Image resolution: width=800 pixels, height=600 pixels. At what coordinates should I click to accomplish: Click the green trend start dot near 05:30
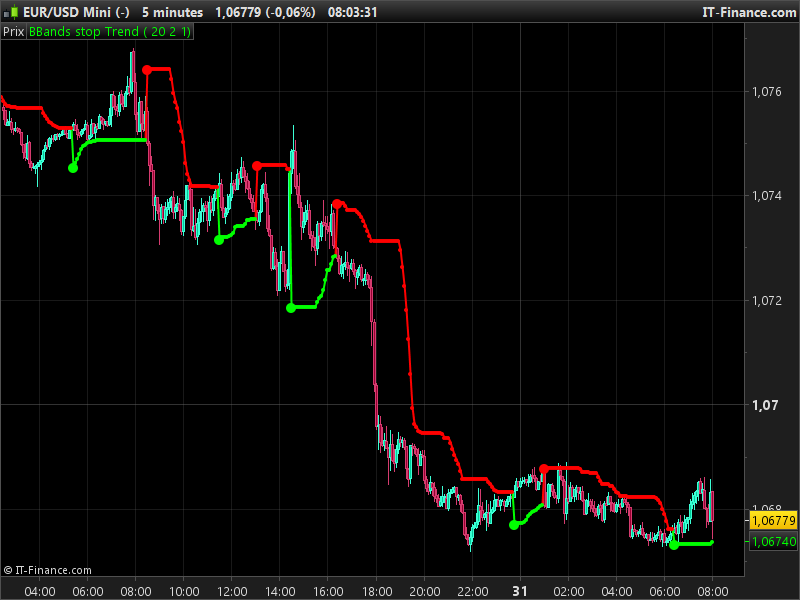[73, 168]
